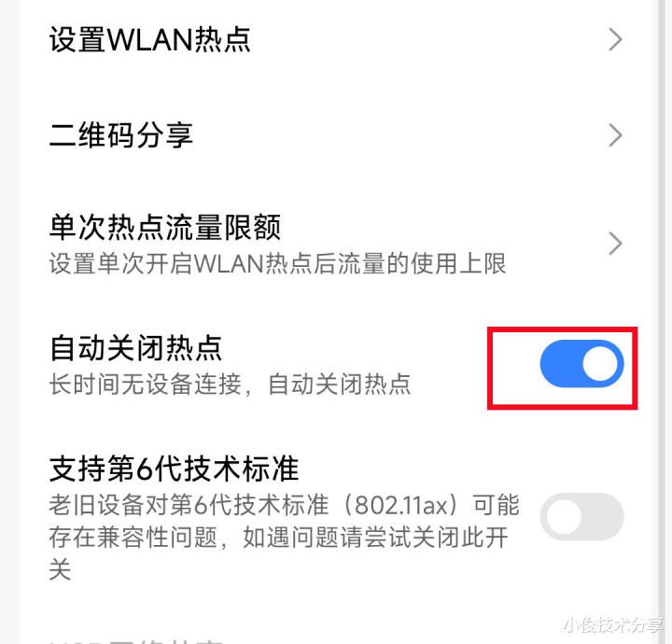Click subtitle 设置单次开启WLAN热点后流量的使用上限

(278, 263)
